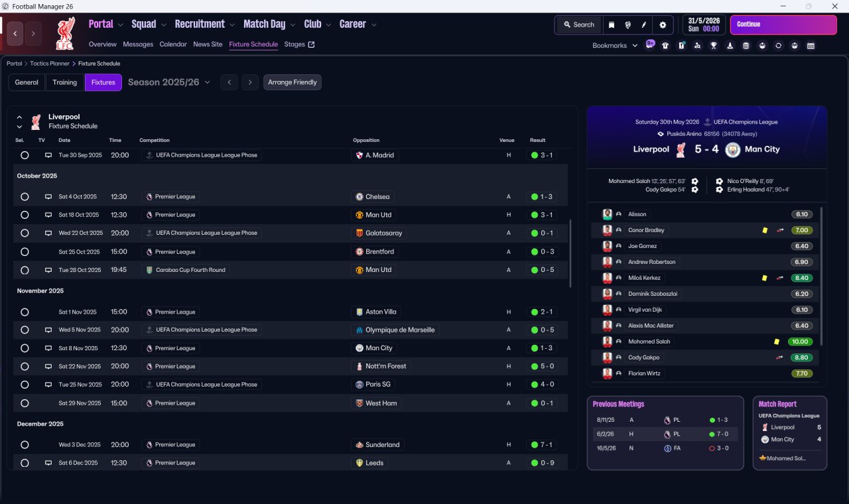Click the Continue button

coord(783,25)
